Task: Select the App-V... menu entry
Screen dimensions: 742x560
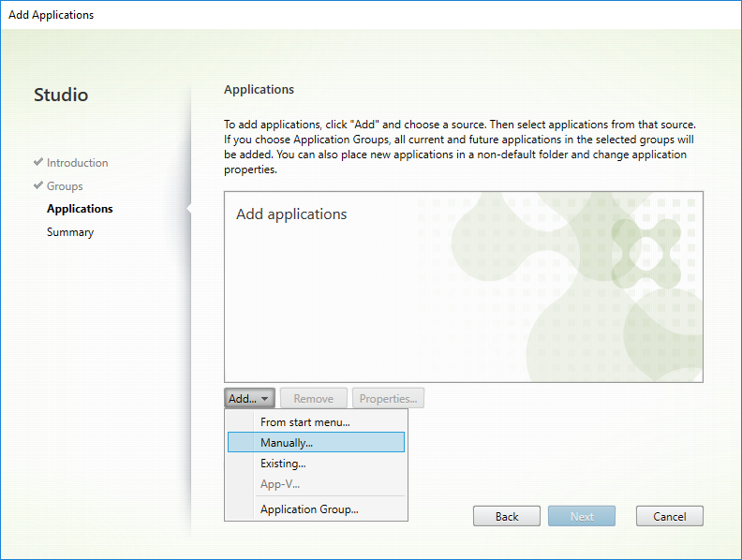Action: (316, 484)
